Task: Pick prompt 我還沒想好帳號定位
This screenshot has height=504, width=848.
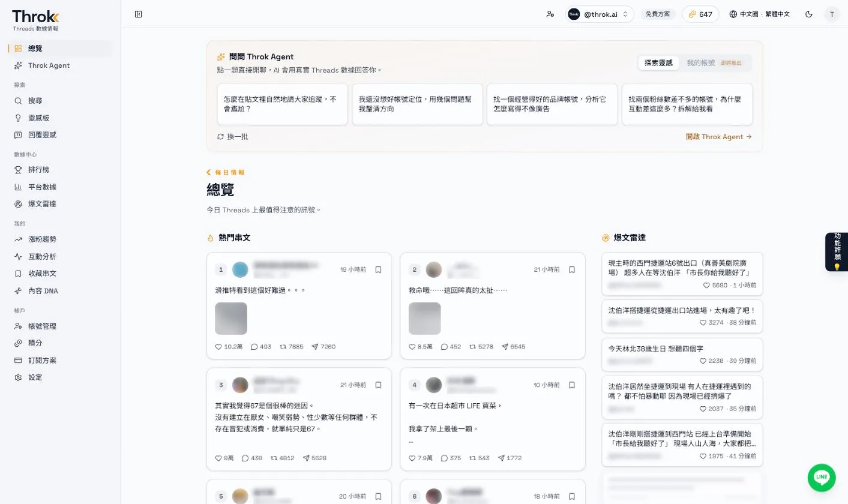Action: pos(418,104)
